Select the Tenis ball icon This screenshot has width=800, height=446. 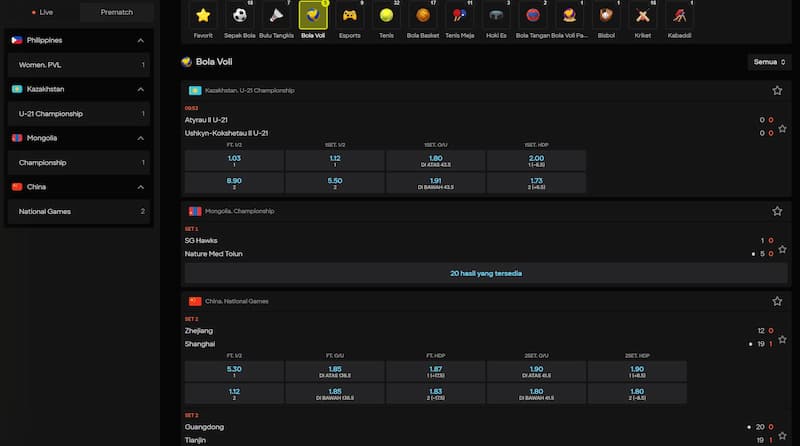click(386, 17)
